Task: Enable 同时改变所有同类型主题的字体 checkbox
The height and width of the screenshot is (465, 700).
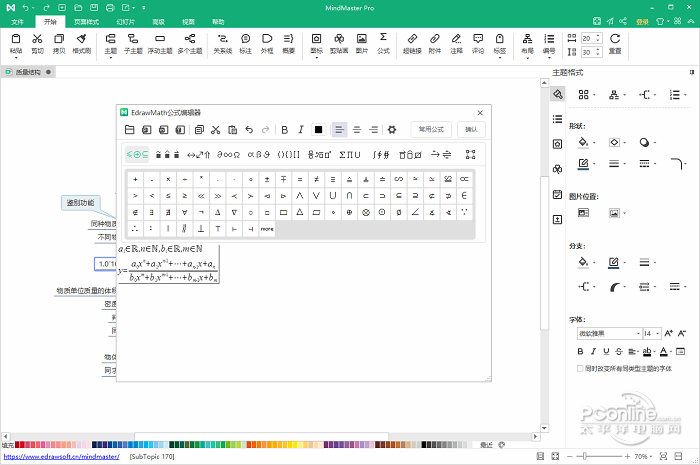Action: 580,368
